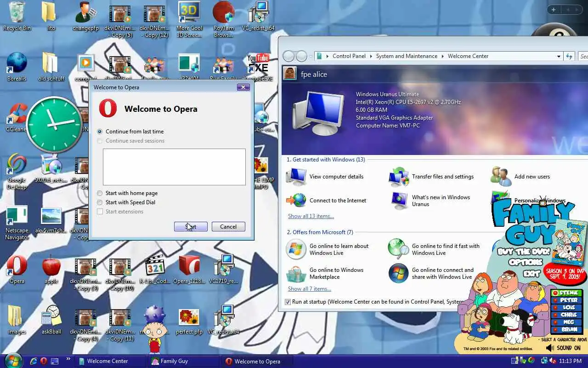Click the Show Desktop quick launch icon
The width and height of the screenshot is (588, 368).
coord(55,361)
